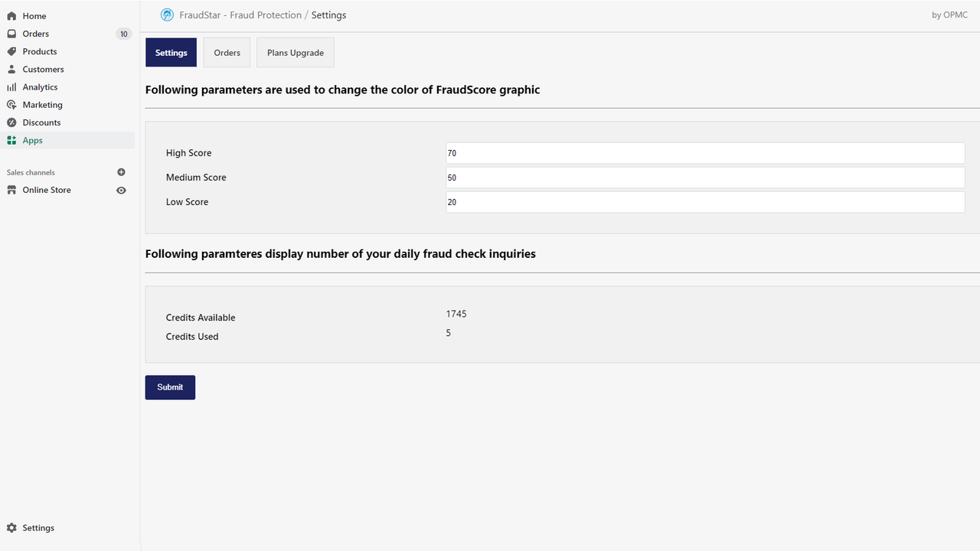Open the Customers section

43,69
